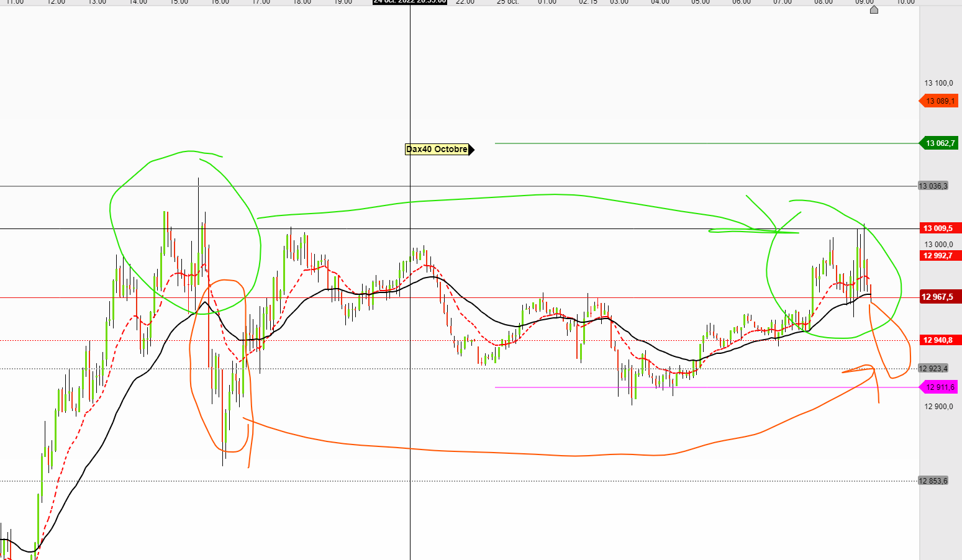Image resolution: width=962 pixels, height=560 pixels.
Task: Select the red 12 940,8 level tag
Action: (x=940, y=340)
